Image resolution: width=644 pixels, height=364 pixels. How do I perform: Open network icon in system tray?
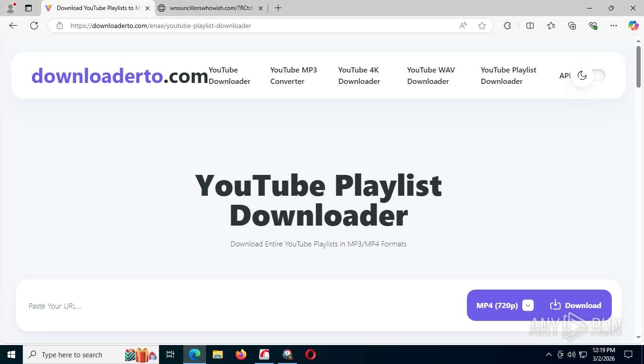click(583, 355)
